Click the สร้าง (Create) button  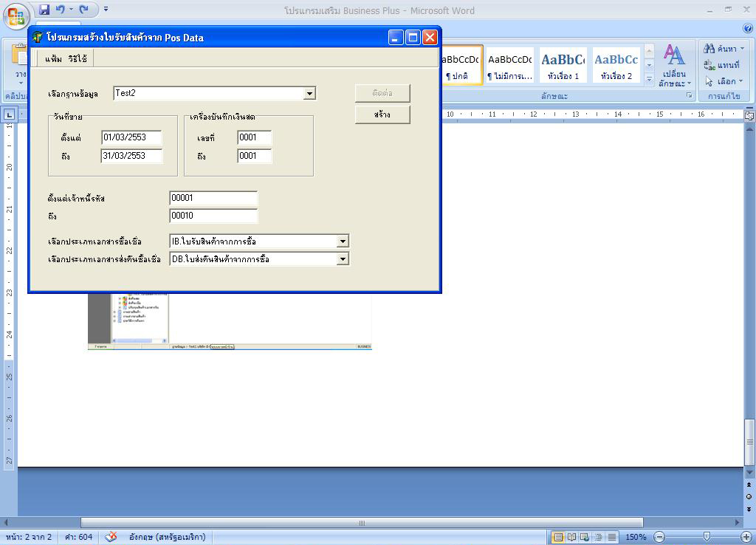tap(382, 114)
